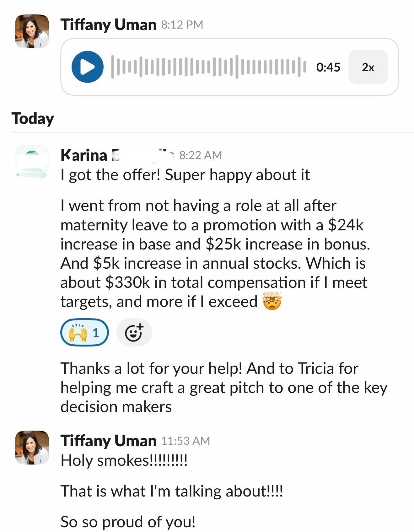Image resolution: width=414 pixels, height=532 pixels.
Task: Toggle the raised hands reaction
Action: tap(84, 333)
